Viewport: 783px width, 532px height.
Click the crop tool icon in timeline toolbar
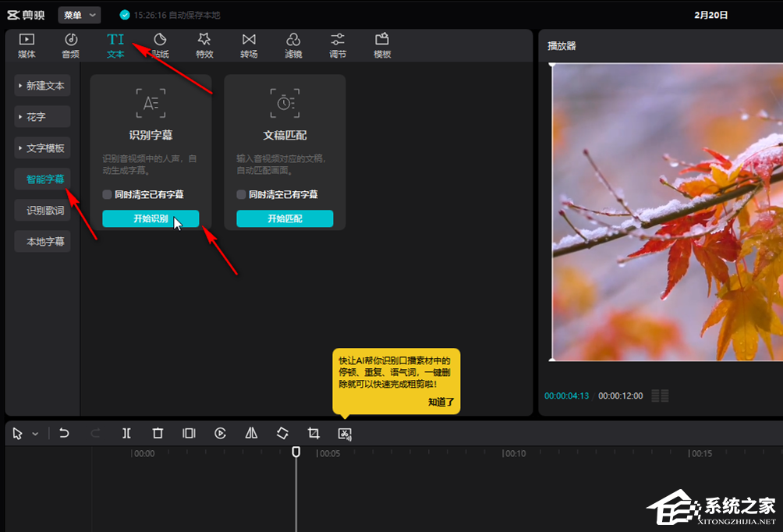click(x=314, y=433)
